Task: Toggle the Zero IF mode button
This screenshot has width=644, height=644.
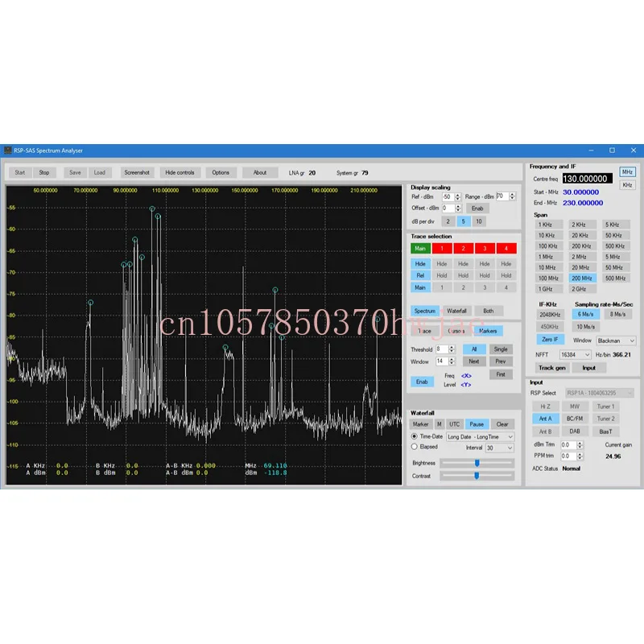Action: tap(550, 340)
